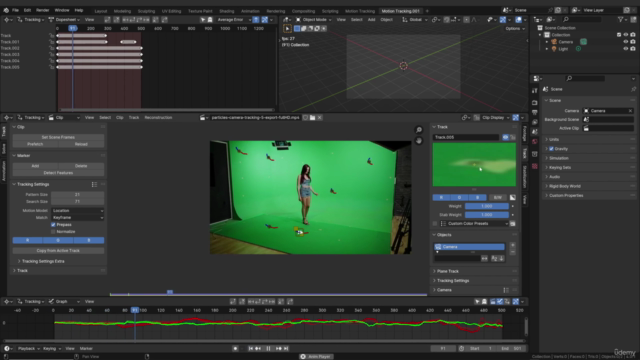Click the lock track icon next to Track.005 name

[513, 137]
